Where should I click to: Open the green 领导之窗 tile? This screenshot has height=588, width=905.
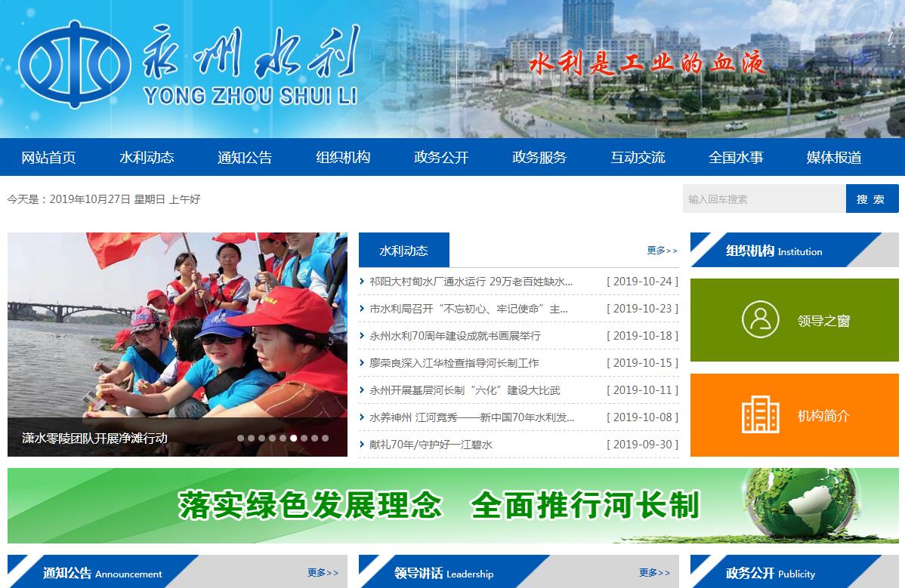[794, 320]
